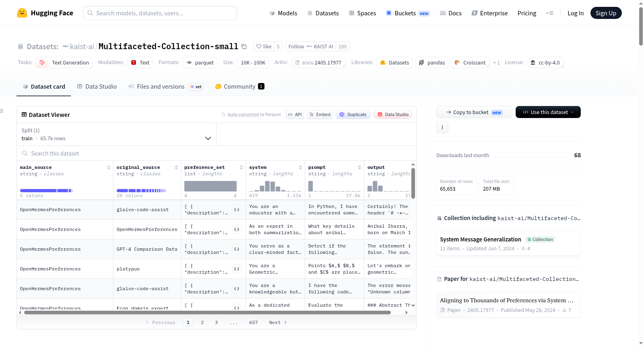
Task: Click the Hugging Face logo icon
Action: coord(22,13)
